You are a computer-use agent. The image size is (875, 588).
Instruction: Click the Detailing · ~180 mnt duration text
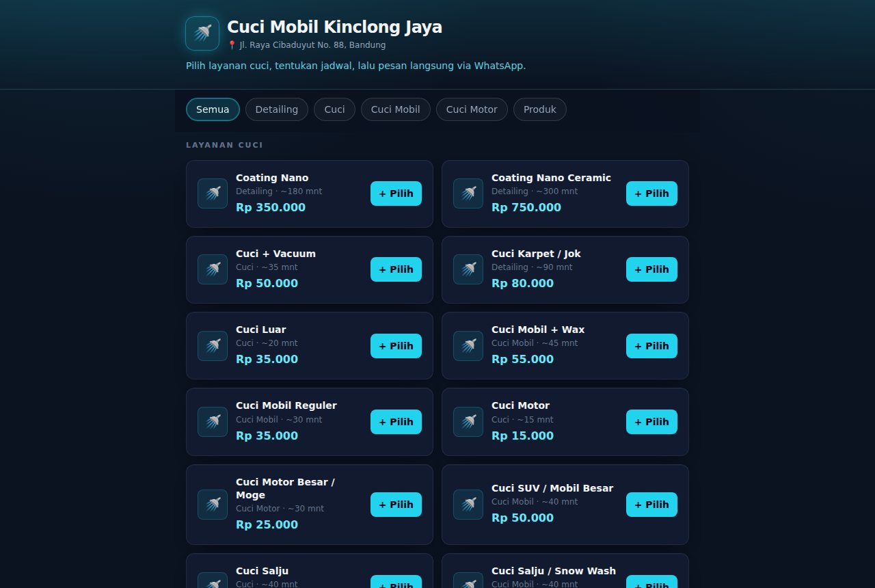click(x=279, y=191)
